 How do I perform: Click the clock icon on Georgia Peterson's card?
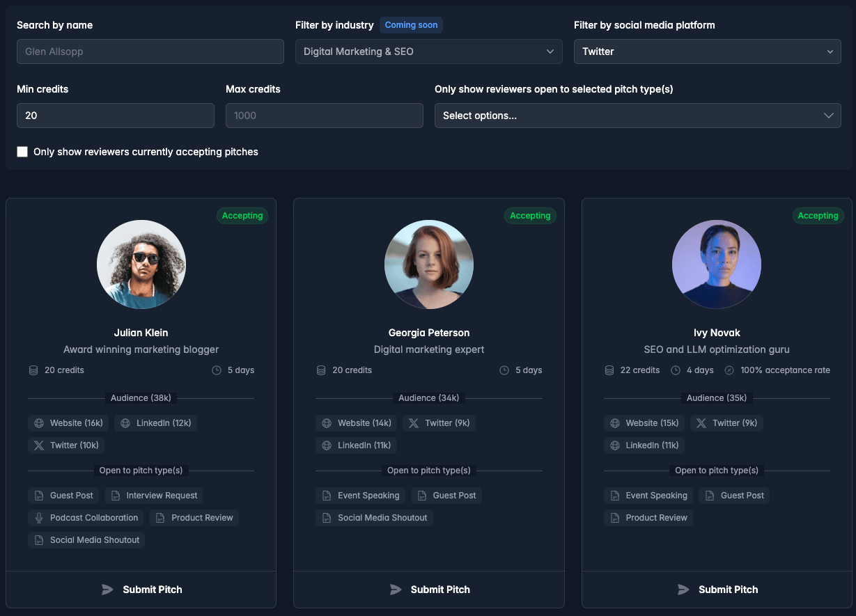504,370
